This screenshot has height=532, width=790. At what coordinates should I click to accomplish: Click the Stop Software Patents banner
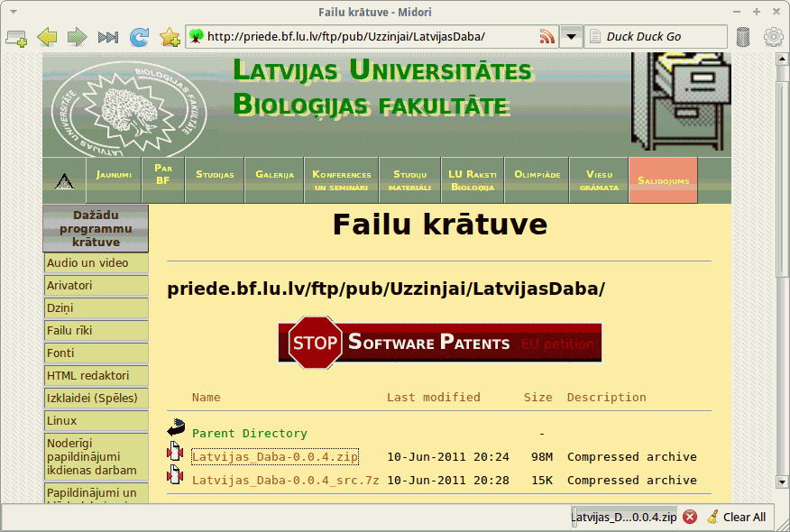coord(440,343)
